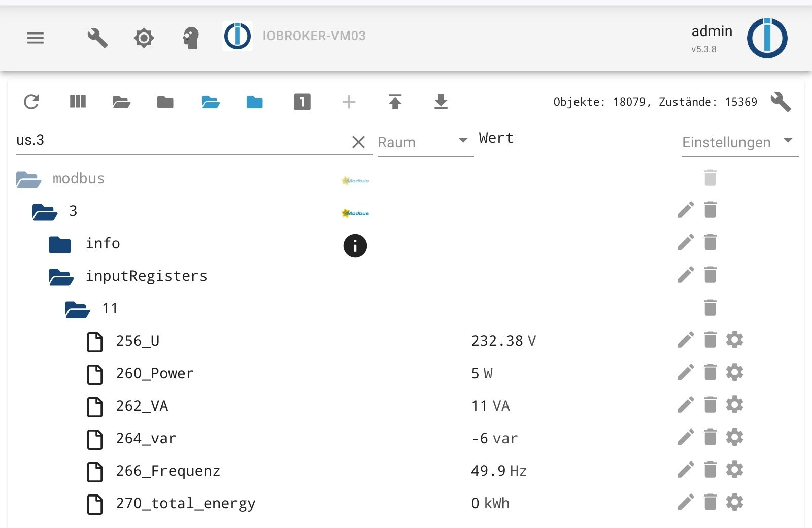Open custom settings gear for 266_Frequenz
This screenshot has width=812, height=528.
pyautogui.click(x=734, y=470)
